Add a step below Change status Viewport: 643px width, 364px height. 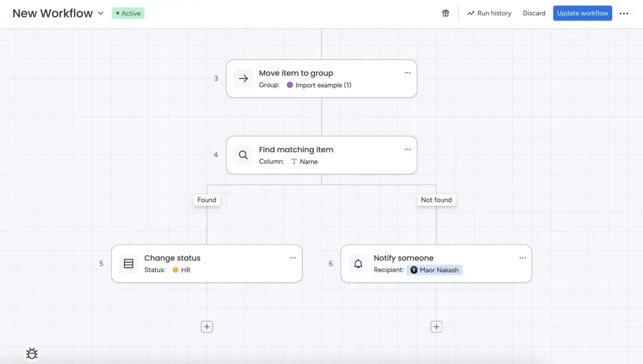[x=207, y=327]
